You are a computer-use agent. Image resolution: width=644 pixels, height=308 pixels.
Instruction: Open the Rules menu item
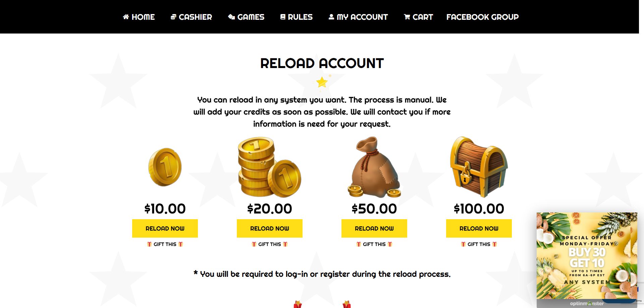click(300, 17)
